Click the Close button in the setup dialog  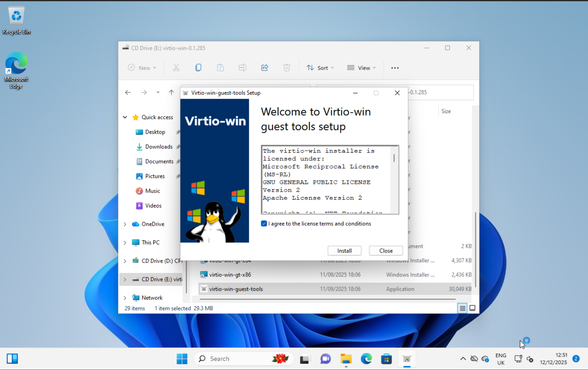(386, 251)
